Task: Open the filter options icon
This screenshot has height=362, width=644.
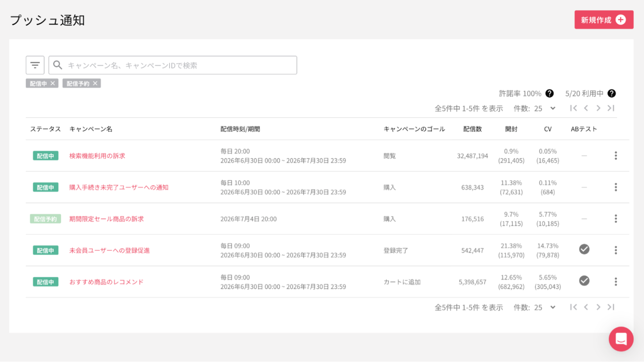Action: click(x=35, y=65)
